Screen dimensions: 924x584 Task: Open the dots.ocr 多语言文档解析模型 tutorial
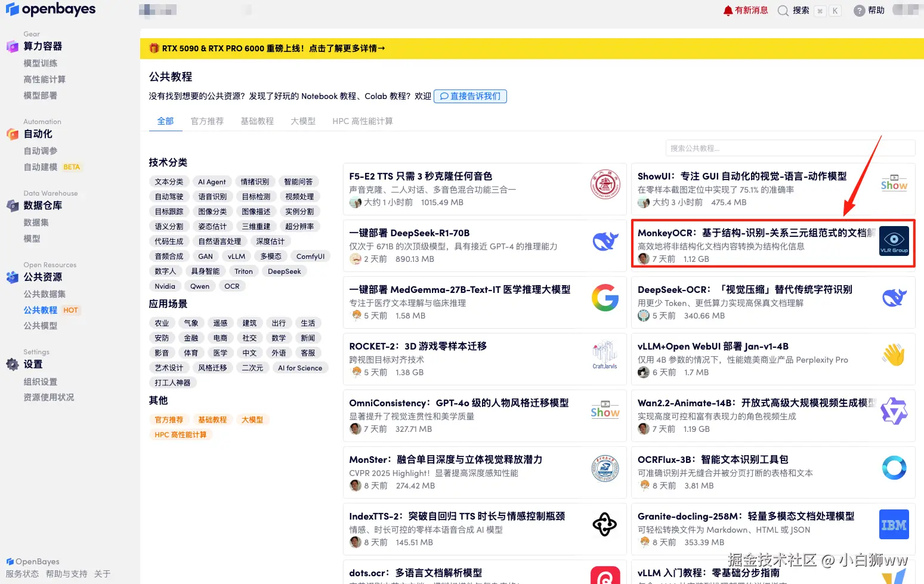[415, 573]
